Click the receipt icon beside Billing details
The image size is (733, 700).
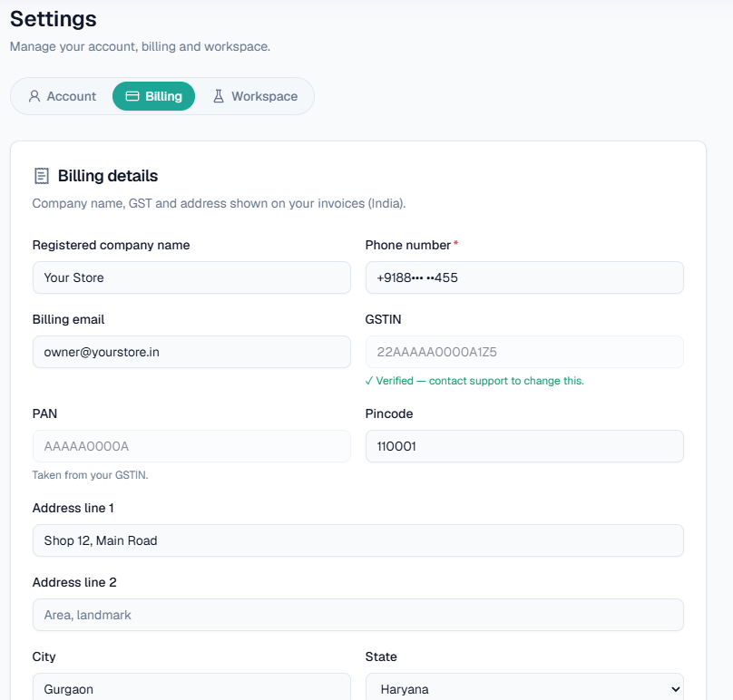point(42,176)
